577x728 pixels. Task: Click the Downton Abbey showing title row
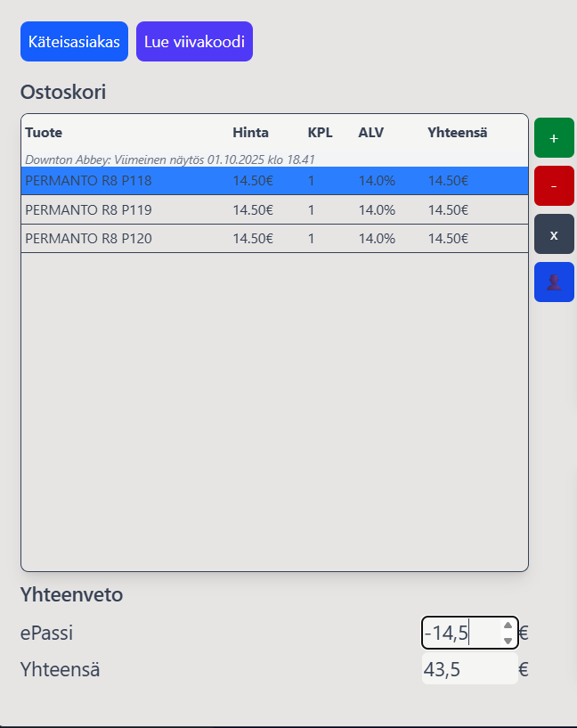[x=169, y=160]
